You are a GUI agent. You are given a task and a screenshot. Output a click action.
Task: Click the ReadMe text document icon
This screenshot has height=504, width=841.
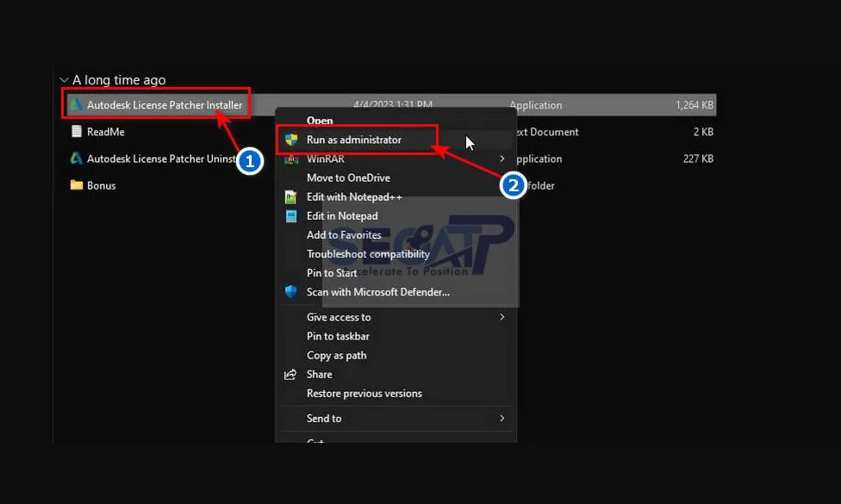tap(77, 132)
